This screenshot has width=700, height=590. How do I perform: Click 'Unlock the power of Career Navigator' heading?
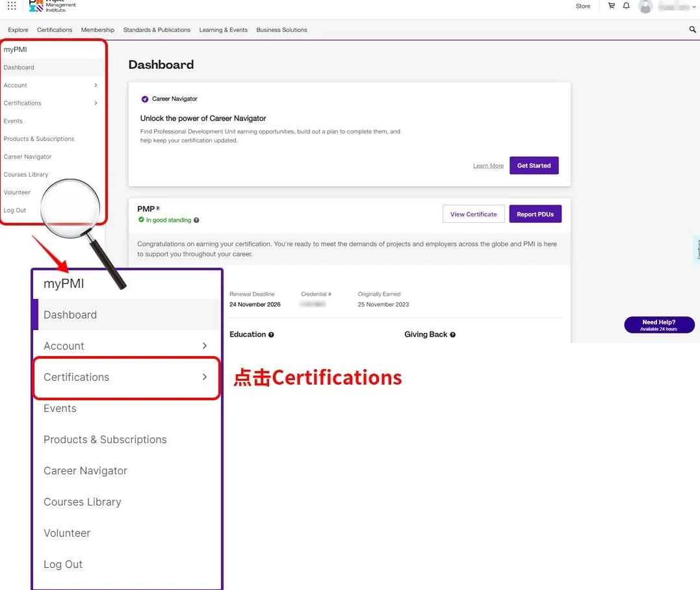203,118
